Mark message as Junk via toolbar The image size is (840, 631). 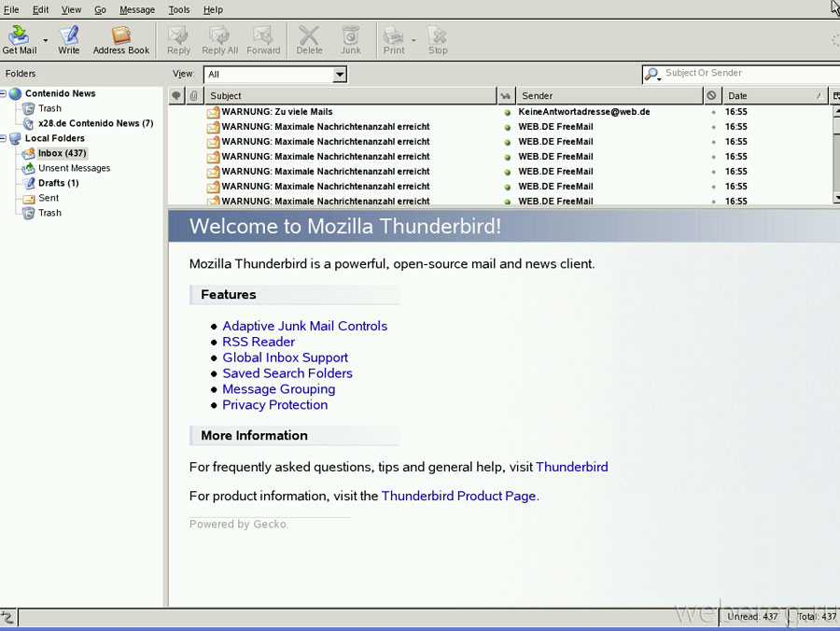(x=350, y=39)
